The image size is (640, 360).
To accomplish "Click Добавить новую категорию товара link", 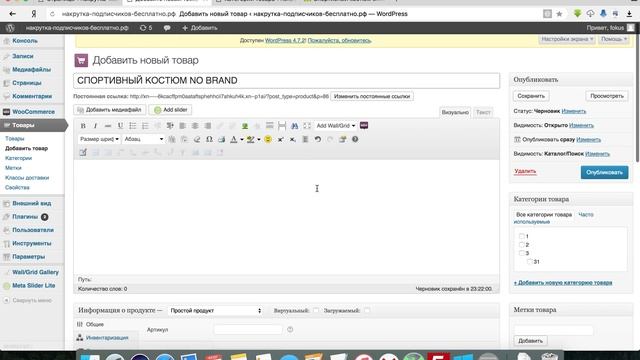I will pos(563,282).
